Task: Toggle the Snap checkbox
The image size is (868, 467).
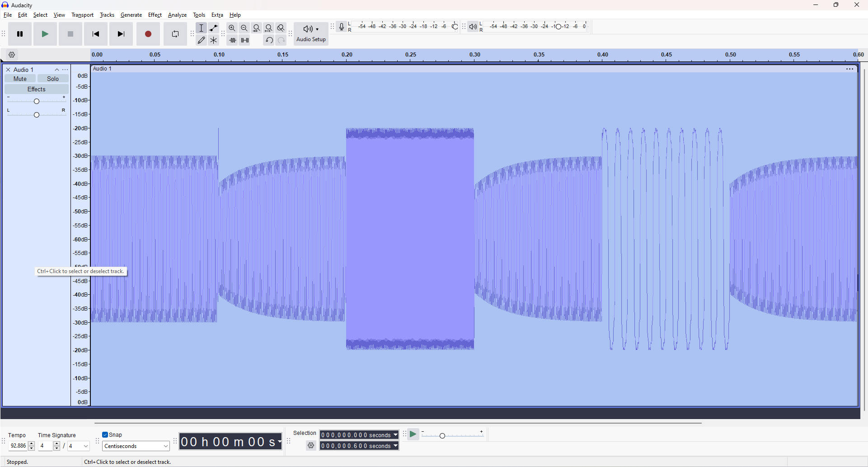Action: click(x=105, y=434)
